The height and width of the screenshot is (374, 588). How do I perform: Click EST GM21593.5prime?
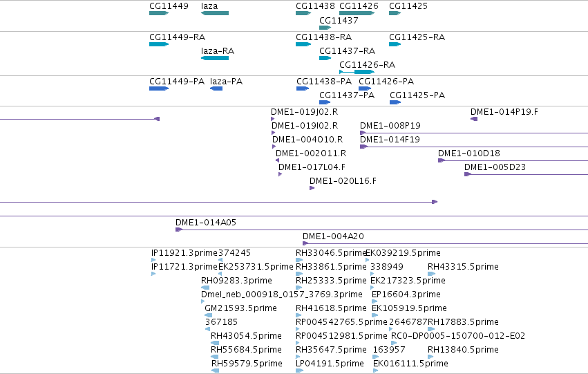240,308
